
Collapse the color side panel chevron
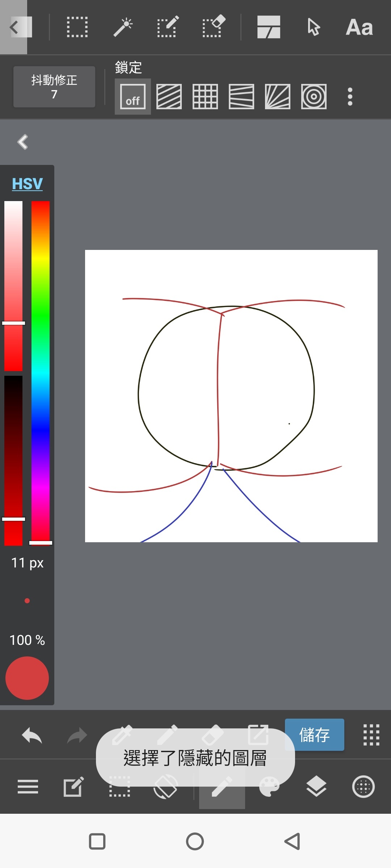[22, 142]
